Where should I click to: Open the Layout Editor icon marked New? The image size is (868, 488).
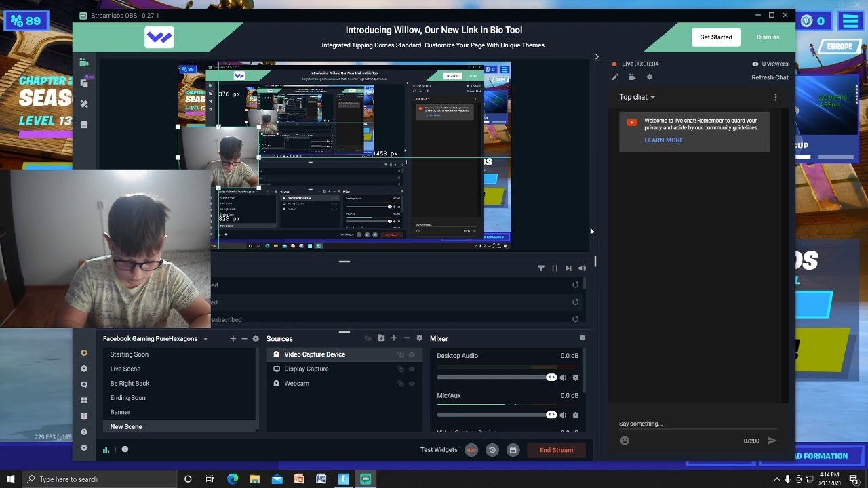(x=84, y=83)
